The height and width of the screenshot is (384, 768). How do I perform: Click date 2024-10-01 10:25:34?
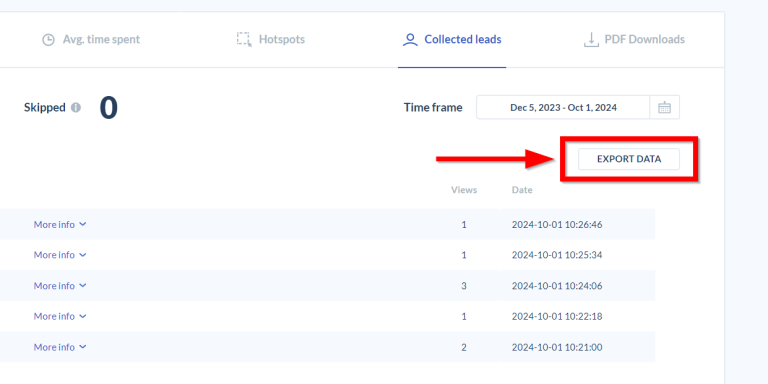pyautogui.click(x=557, y=255)
